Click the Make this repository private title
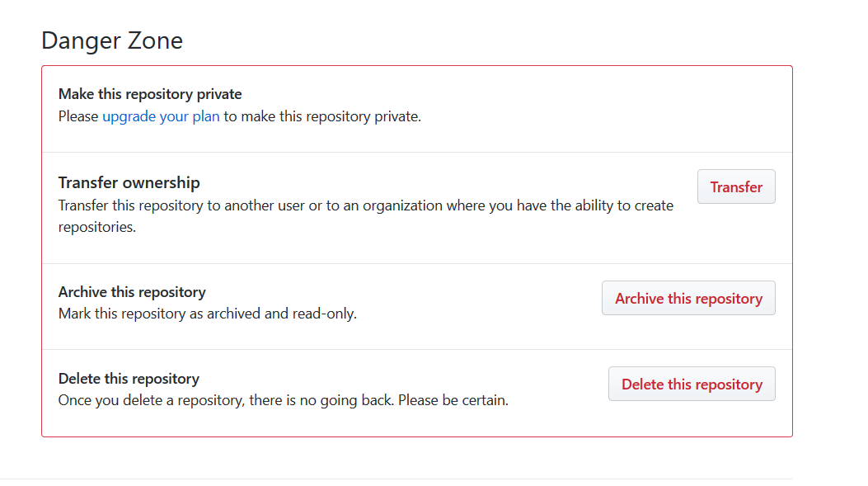Viewport: 868px width, 486px height. coord(150,94)
